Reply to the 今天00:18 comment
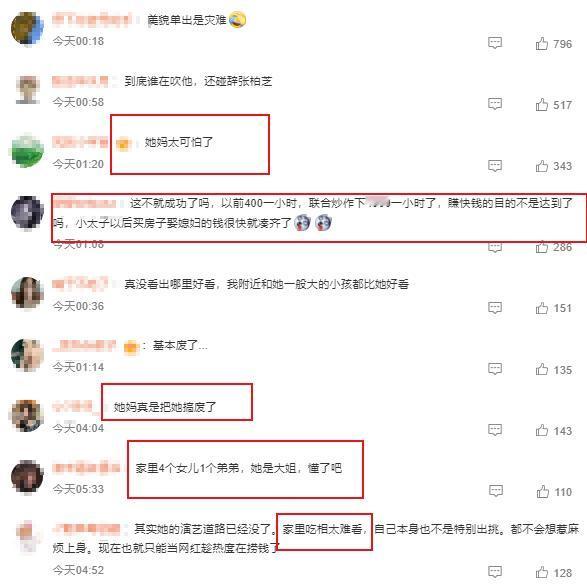 pyautogui.click(x=495, y=43)
